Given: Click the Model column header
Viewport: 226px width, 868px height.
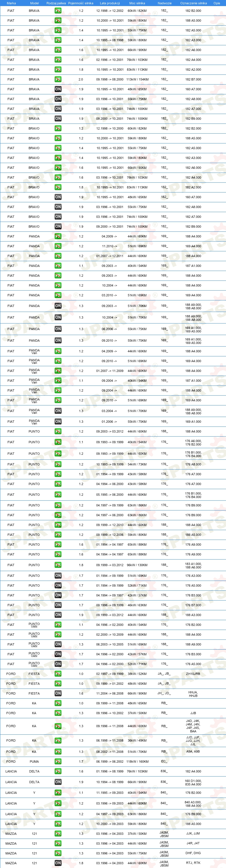Looking at the screenshot, I should click(x=34, y=3).
